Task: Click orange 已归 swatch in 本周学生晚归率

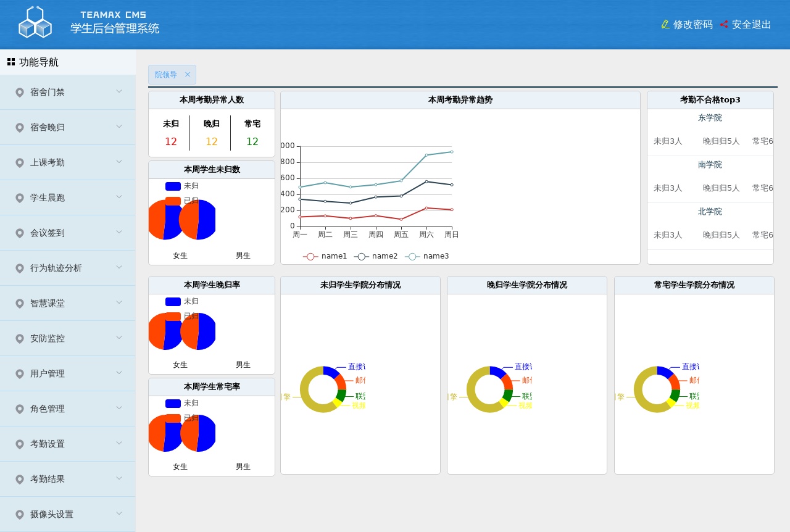Action: 173,316
